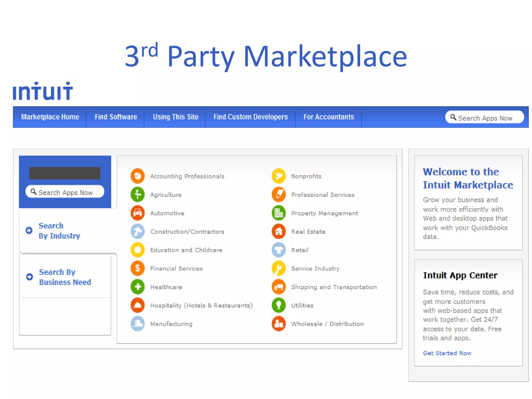
Task: Click the Property Management building icon
Action: pos(279,213)
